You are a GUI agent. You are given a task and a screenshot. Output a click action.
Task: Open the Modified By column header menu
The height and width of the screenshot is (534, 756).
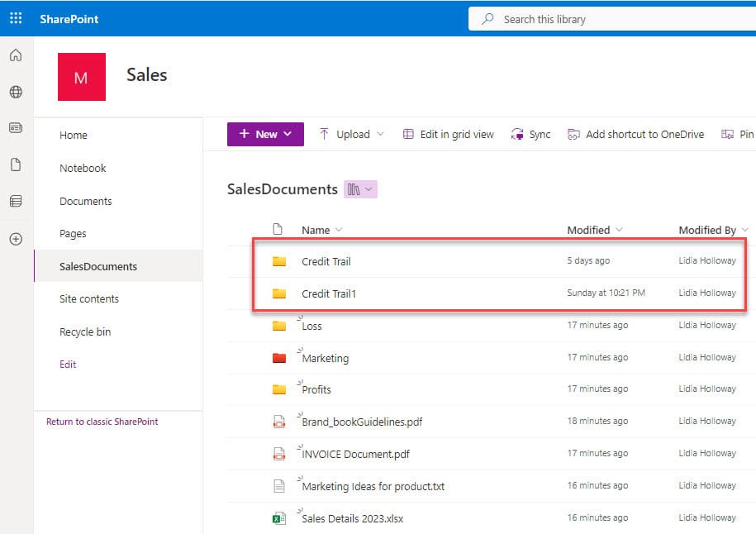click(713, 230)
